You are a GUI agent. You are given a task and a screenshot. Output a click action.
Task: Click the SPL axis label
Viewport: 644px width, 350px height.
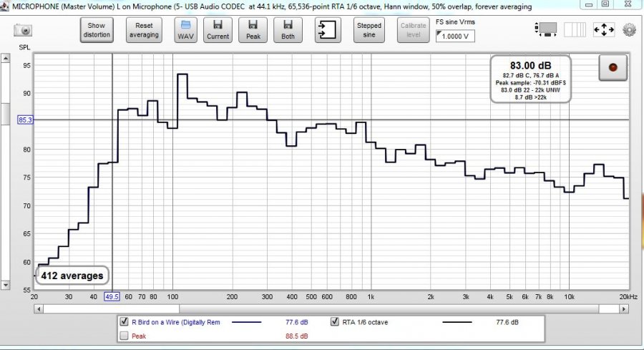24,47
